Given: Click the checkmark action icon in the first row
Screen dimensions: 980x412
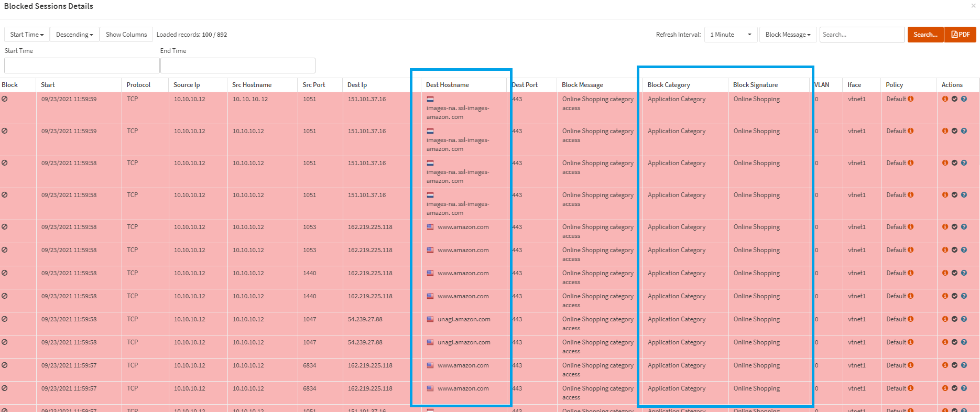Looking at the screenshot, I should click(x=954, y=99).
